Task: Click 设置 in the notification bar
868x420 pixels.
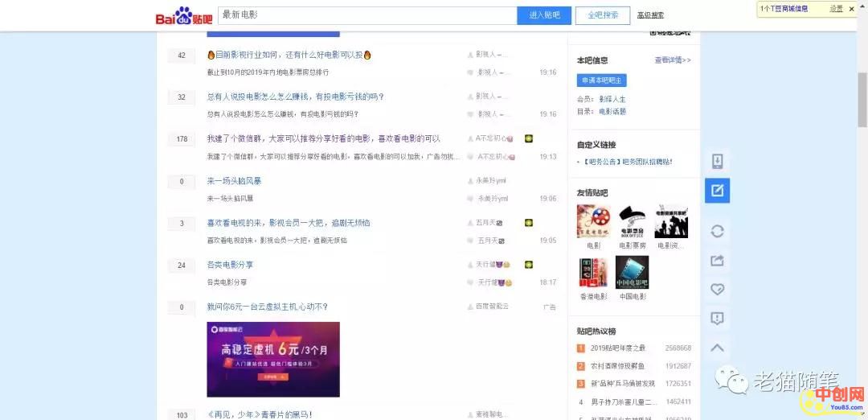Action: pos(836,9)
